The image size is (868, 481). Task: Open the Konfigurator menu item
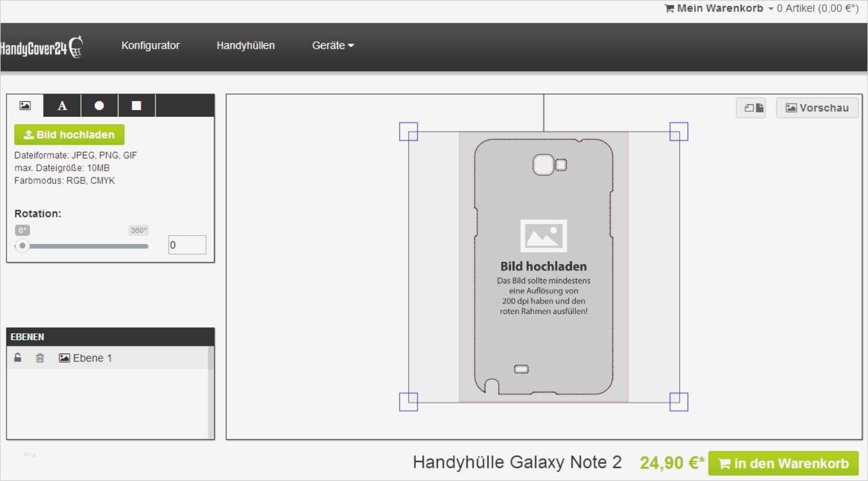[150, 45]
